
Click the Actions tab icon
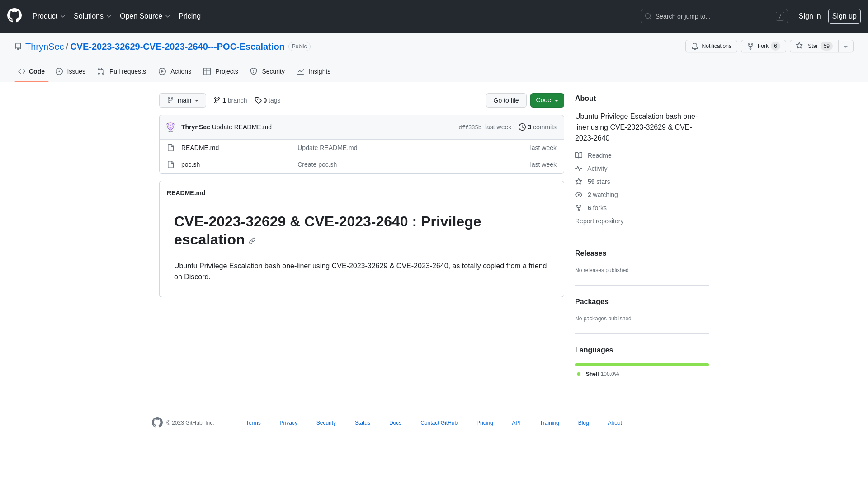[x=162, y=71]
